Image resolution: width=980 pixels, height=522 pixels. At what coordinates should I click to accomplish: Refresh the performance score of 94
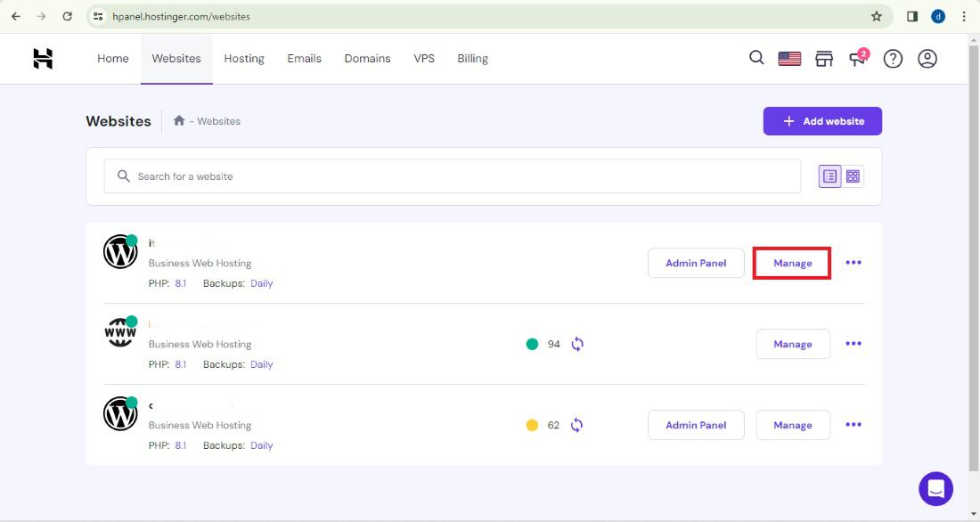(x=577, y=344)
